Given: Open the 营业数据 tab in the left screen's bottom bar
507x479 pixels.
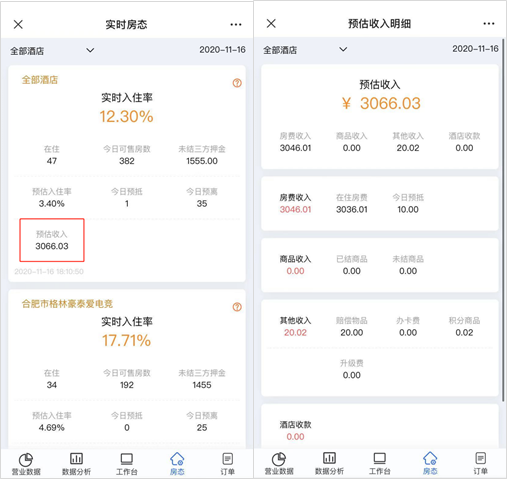Looking at the screenshot, I should pyautogui.click(x=26, y=464).
